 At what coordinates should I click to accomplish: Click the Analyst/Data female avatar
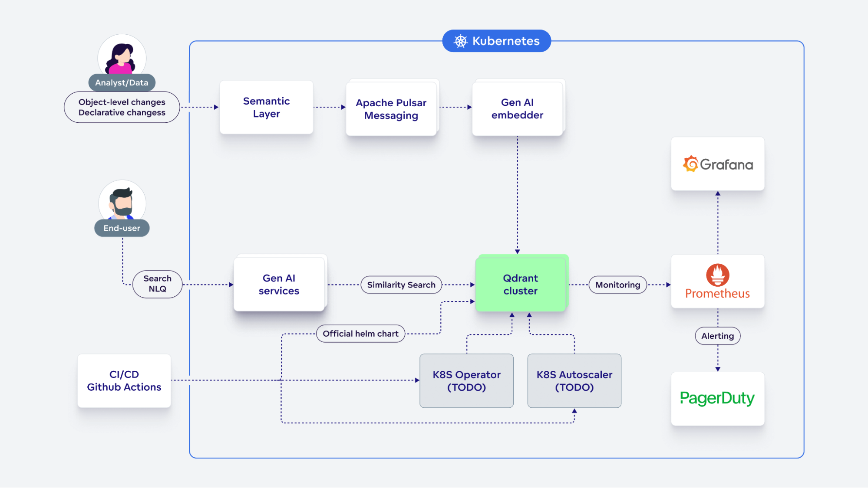tap(122, 56)
